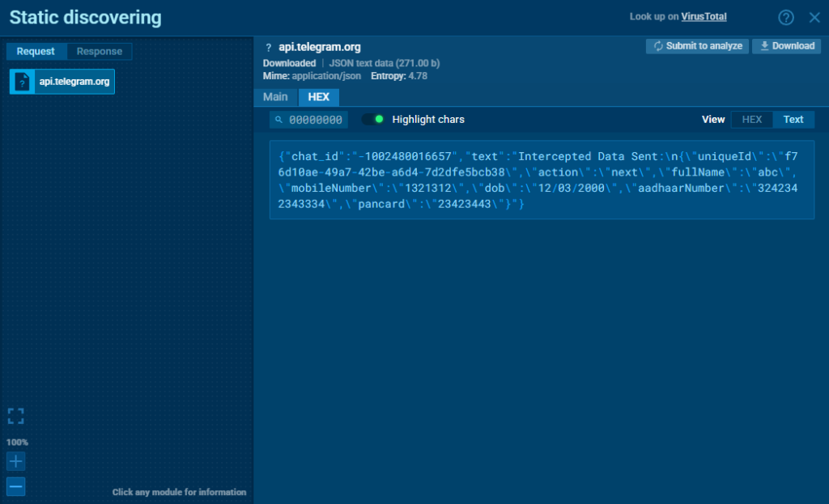
Task: Disable the Highlight chars toggle
Action: point(372,118)
